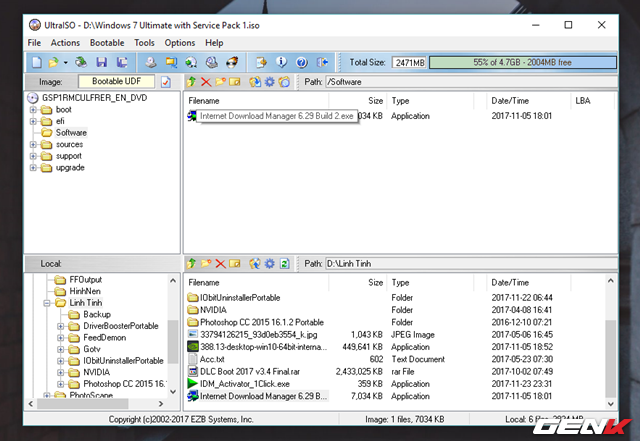Click the LBA column header
Image resolution: width=640 pixels, height=441 pixels.
[592, 101]
